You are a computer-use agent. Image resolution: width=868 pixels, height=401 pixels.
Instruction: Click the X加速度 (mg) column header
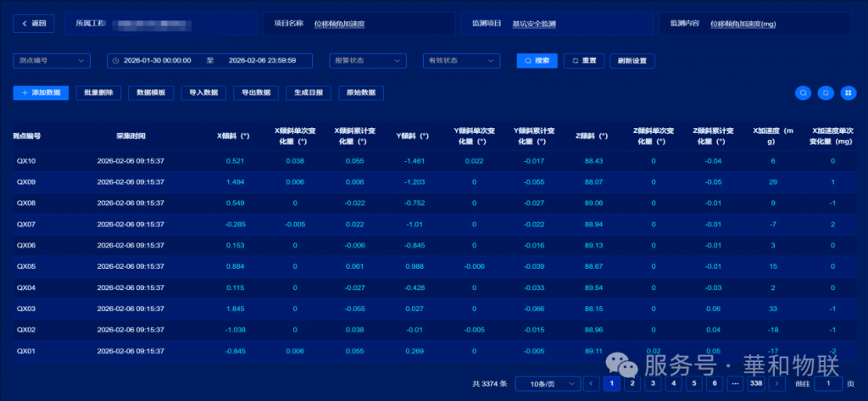click(x=772, y=136)
